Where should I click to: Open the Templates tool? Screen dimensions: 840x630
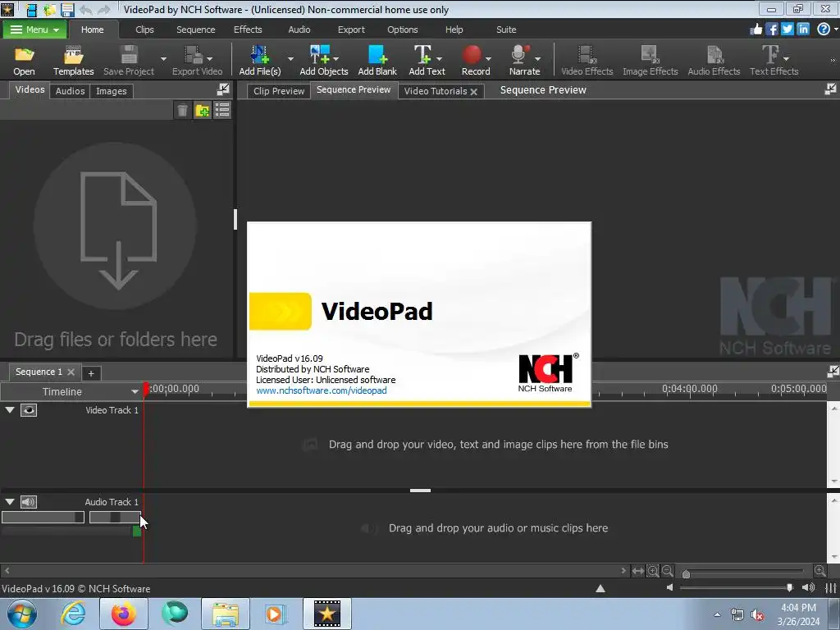pos(73,55)
